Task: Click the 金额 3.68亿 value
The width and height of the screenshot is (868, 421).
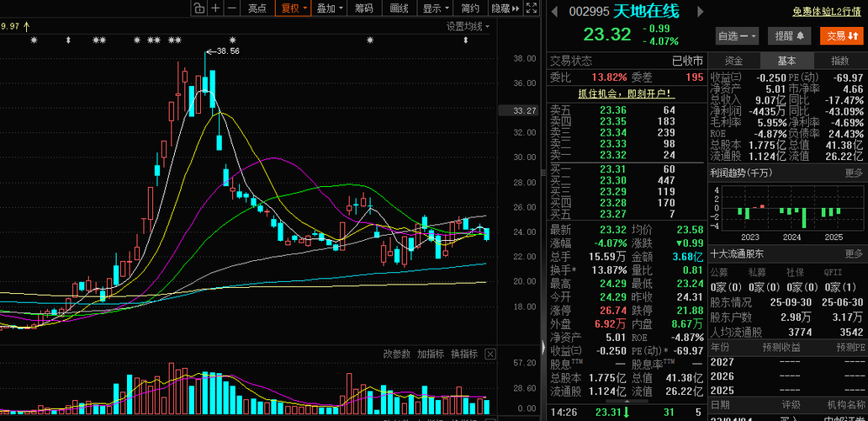Action: click(x=687, y=257)
